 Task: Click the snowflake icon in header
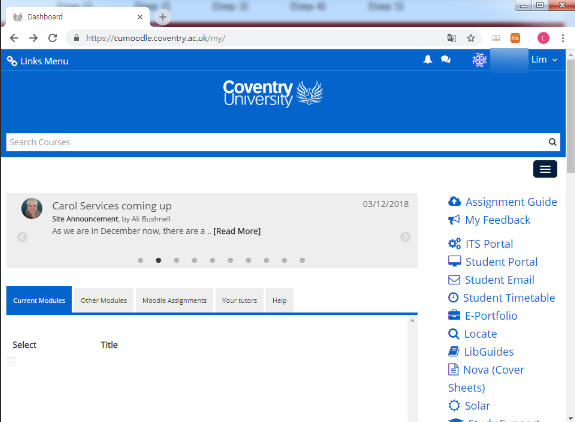pyautogui.click(x=479, y=60)
